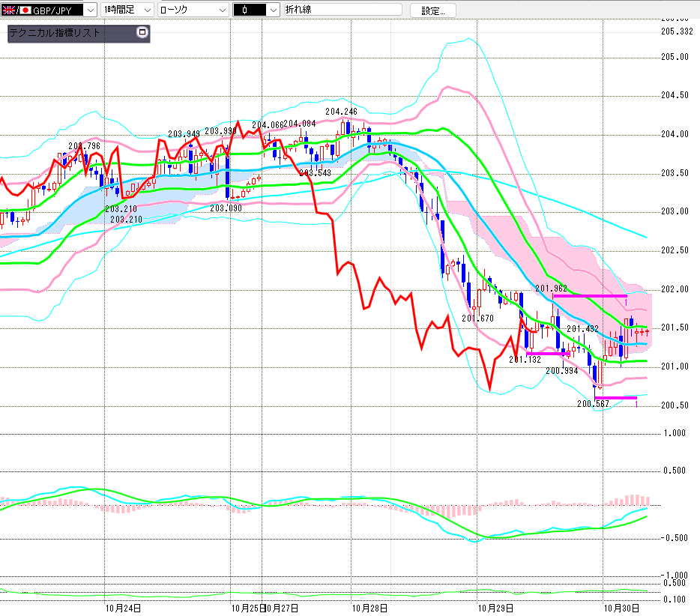
Task: Select the magenta line above 200.587
Action: 615,397
